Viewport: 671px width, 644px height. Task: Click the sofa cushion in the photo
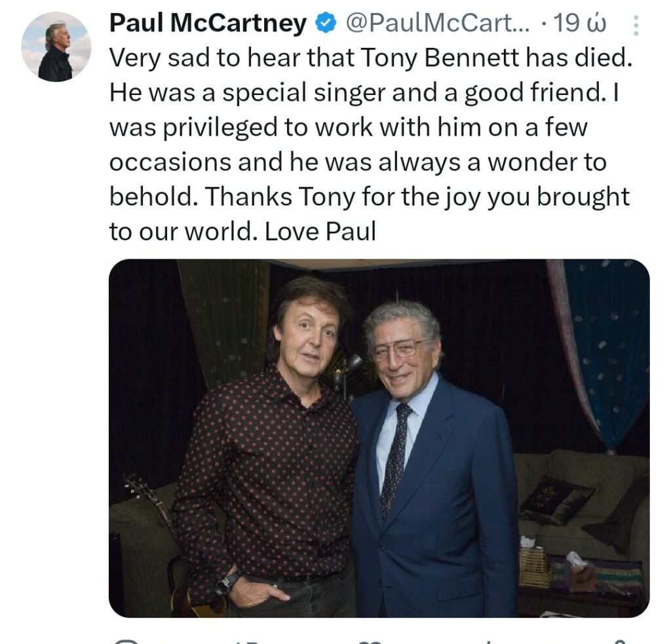[556, 501]
